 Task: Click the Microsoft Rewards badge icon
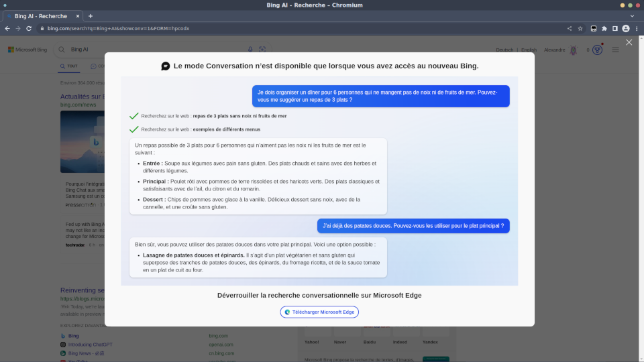tap(597, 50)
